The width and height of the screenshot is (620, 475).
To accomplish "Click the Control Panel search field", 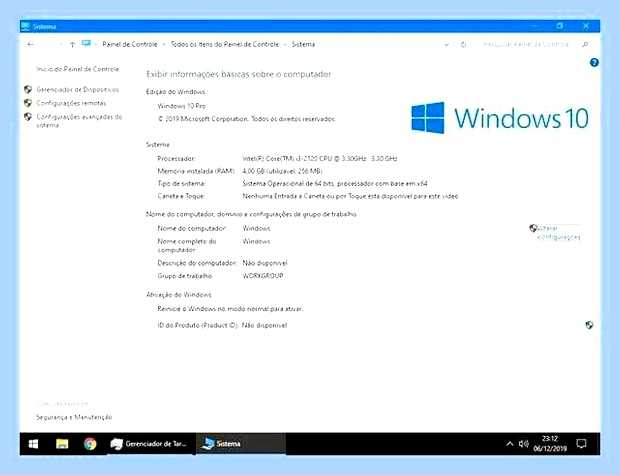I will click(x=530, y=44).
